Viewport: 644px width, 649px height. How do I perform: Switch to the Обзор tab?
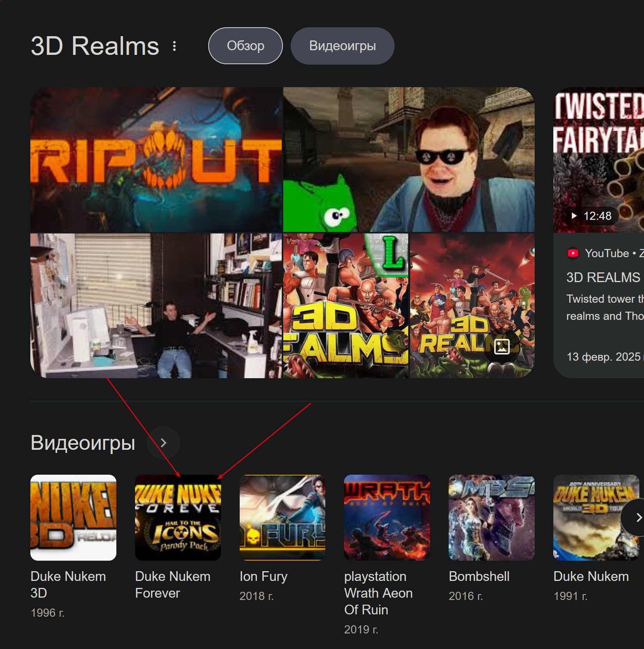(246, 46)
